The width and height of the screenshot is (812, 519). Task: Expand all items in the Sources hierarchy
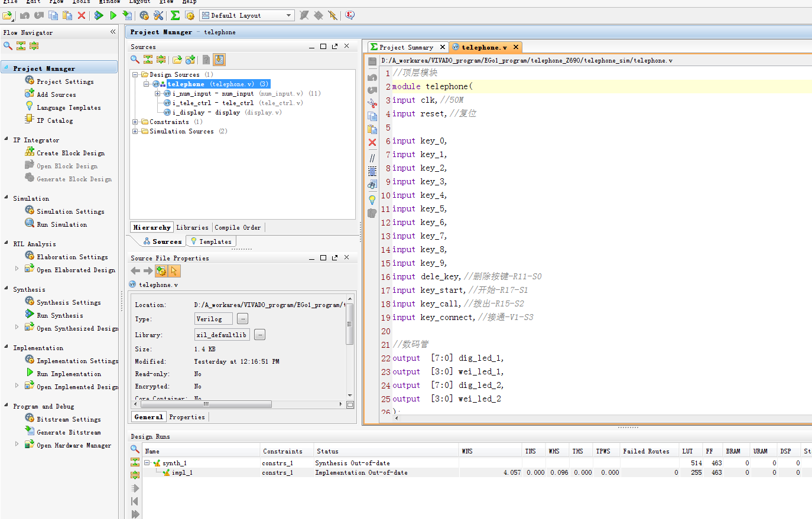(x=161, y=59)
